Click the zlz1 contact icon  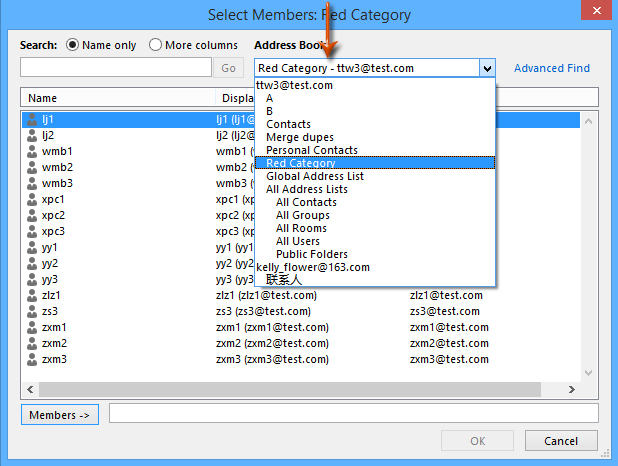[32, 296]
